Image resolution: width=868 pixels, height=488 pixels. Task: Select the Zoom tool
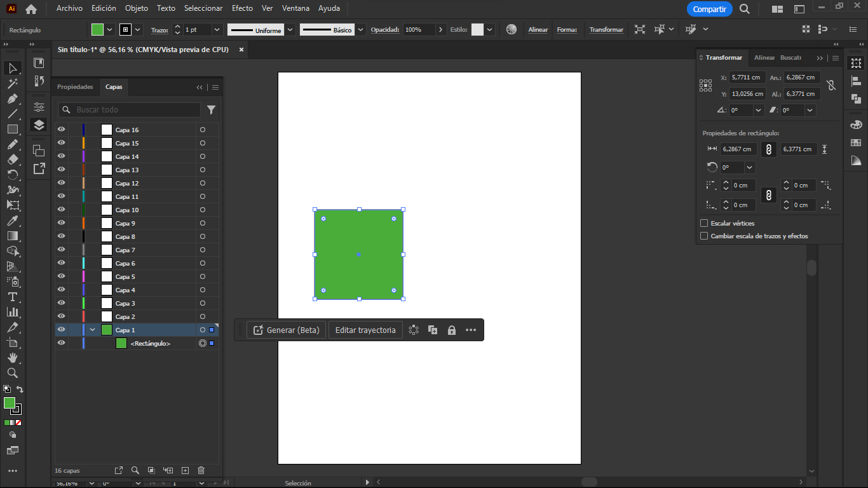coord(13,373)
